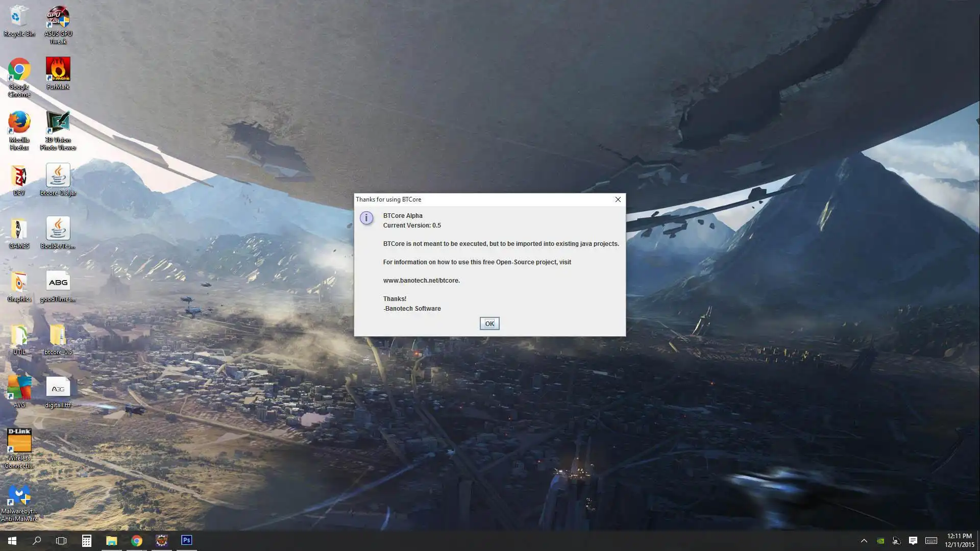980x551 pixels.
Task: Open Recycle Bin on desktop
Action: (x=18, y=19)
